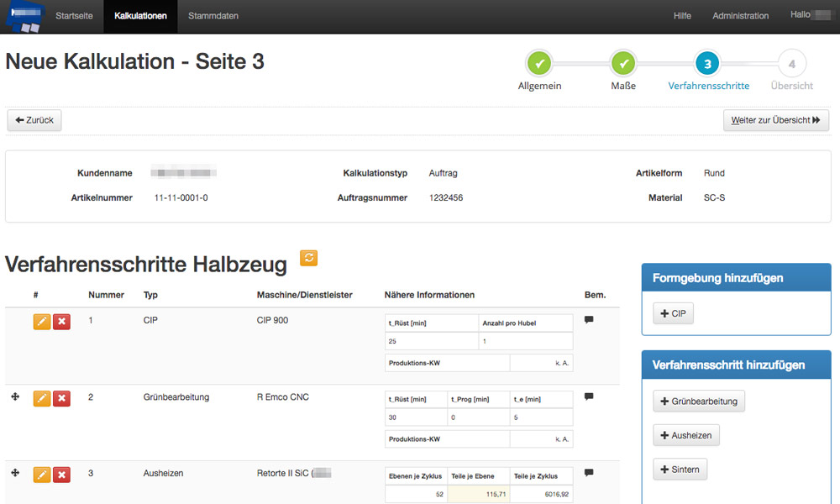
Task: Click the Teile je Ebene value field
Action: [479, 495]
